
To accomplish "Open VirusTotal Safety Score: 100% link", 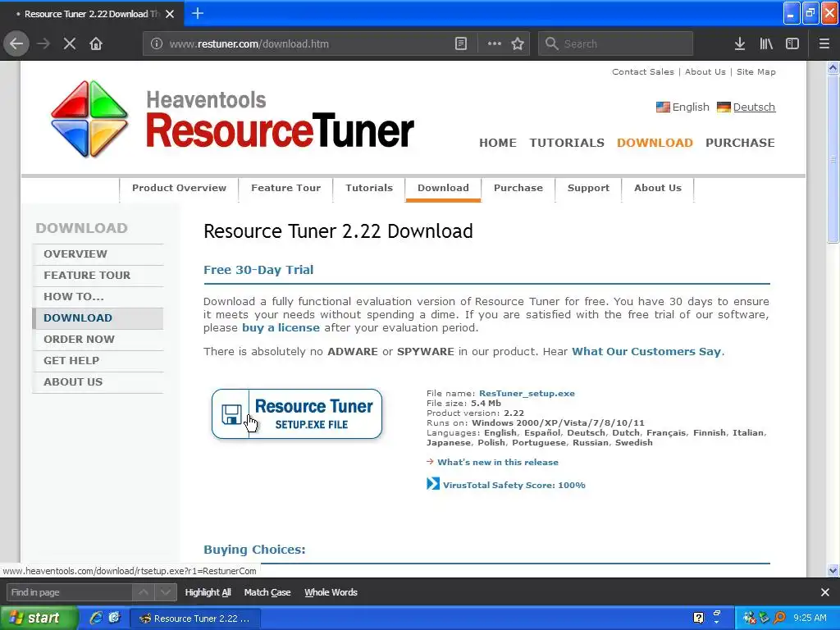I will point(514,486).
